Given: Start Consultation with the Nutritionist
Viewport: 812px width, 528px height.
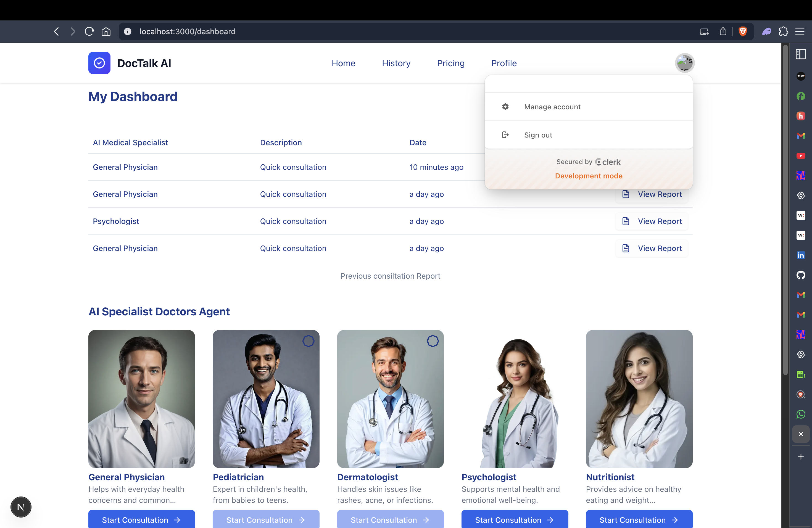Looking at the screenshot, I should click(639, 519).
